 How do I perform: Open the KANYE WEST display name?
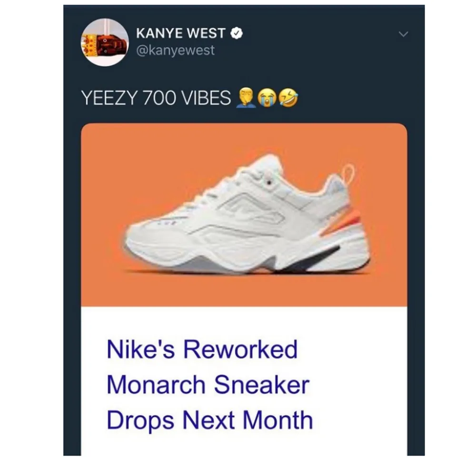point(180,33)
